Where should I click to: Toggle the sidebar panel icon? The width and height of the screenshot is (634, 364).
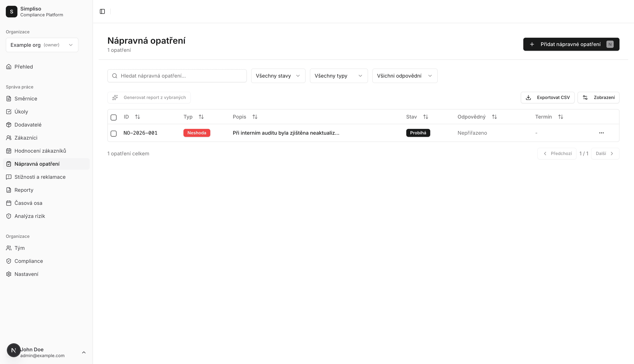[102, 11]
